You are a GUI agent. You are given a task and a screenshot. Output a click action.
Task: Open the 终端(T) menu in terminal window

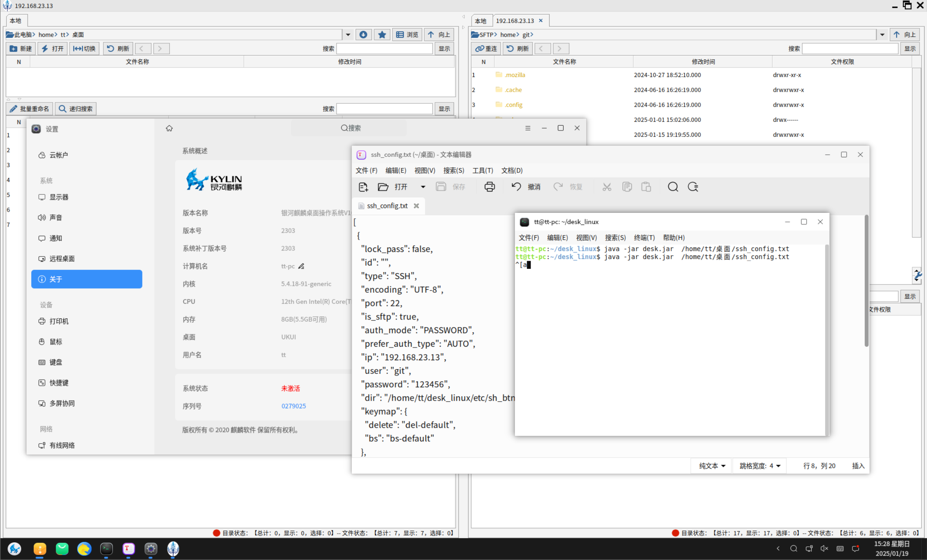click(644, 238)
